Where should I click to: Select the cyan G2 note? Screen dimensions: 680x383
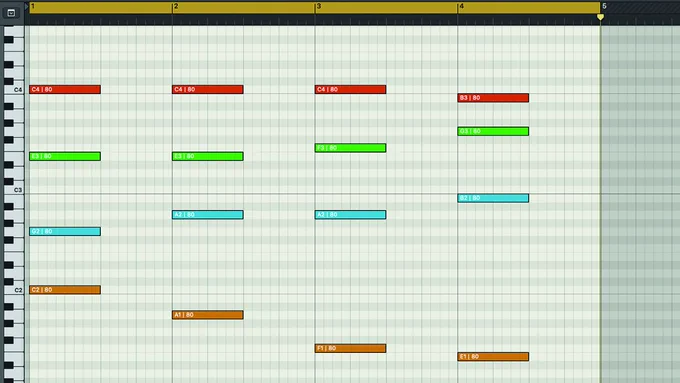(65, 231)
